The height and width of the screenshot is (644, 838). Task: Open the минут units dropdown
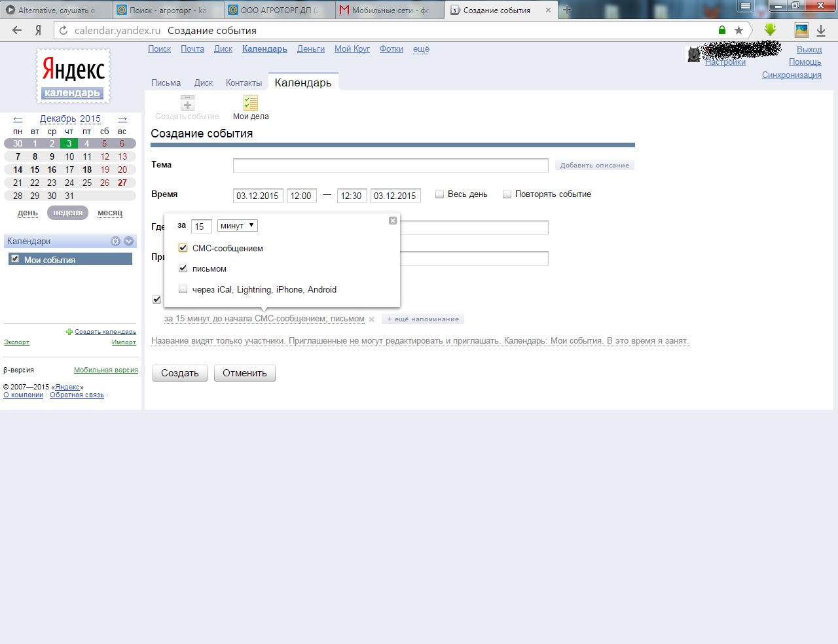[x=238, y=226]
